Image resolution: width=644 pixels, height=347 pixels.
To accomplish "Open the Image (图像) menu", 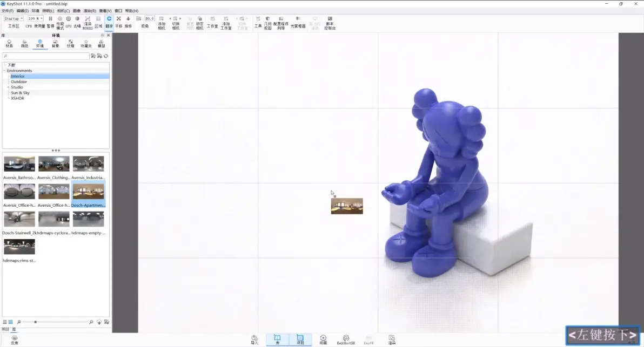I will [x=76, y=11].
